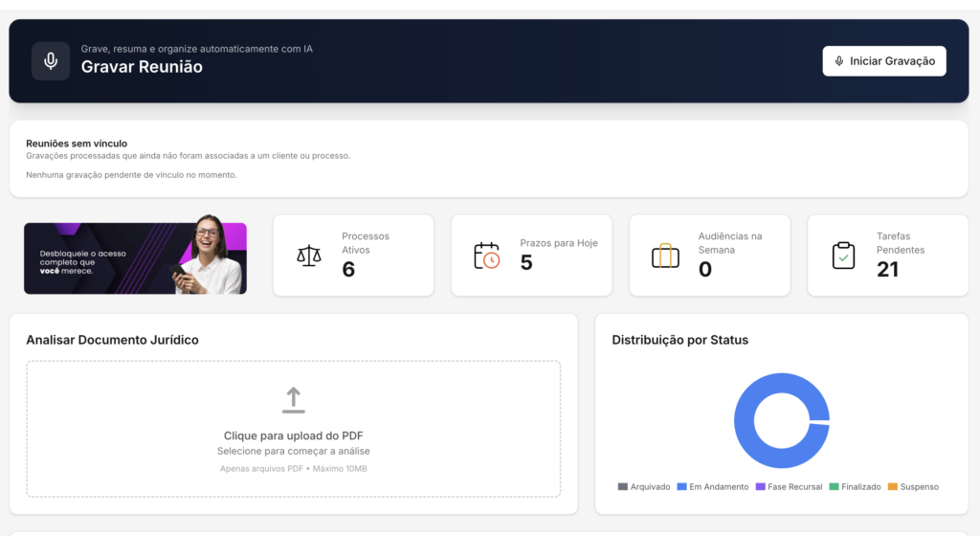Viewport: 980px width, 536px height.
Task: Click the microphone icon inside Iniciar Gravação button
Action: [838, 61]
